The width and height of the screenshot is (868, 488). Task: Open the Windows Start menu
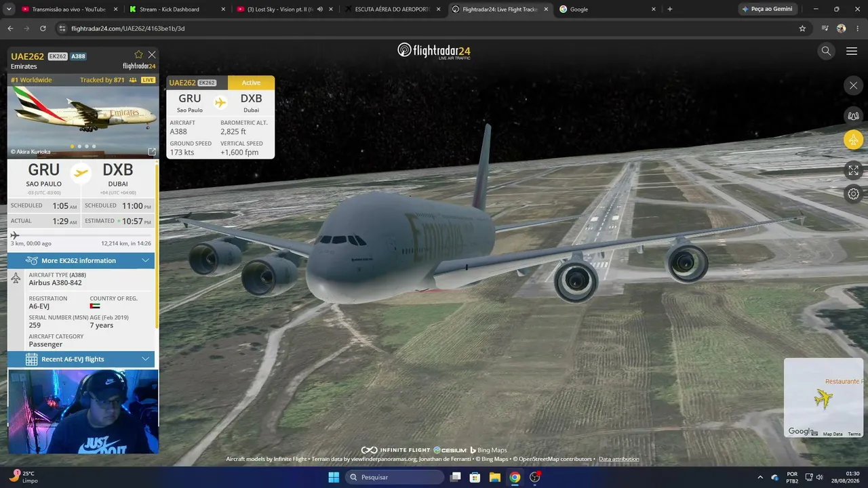334,477
